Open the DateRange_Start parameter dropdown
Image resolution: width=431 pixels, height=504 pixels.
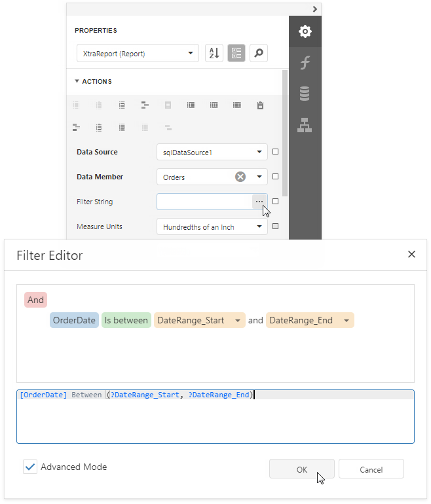point(237,321)
